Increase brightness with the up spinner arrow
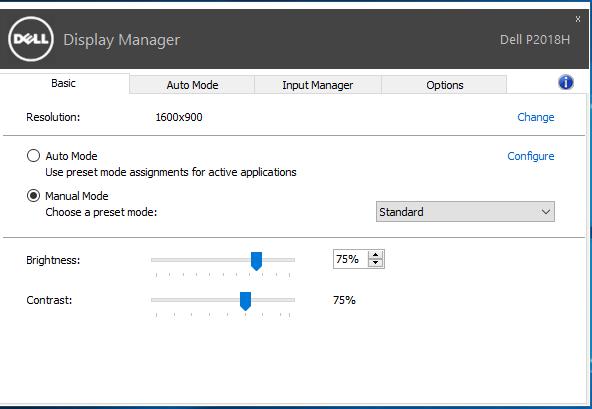 click(x=375, y=255)
